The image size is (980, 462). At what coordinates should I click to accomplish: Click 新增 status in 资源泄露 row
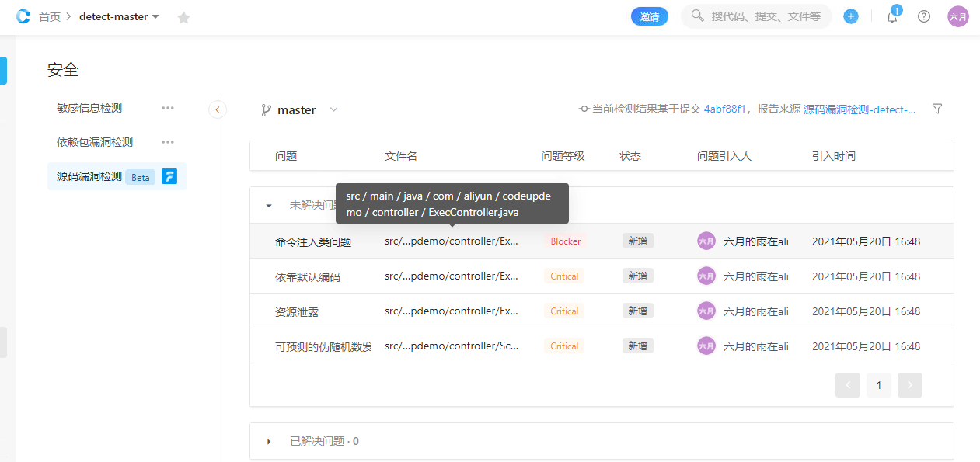(638, 311)
